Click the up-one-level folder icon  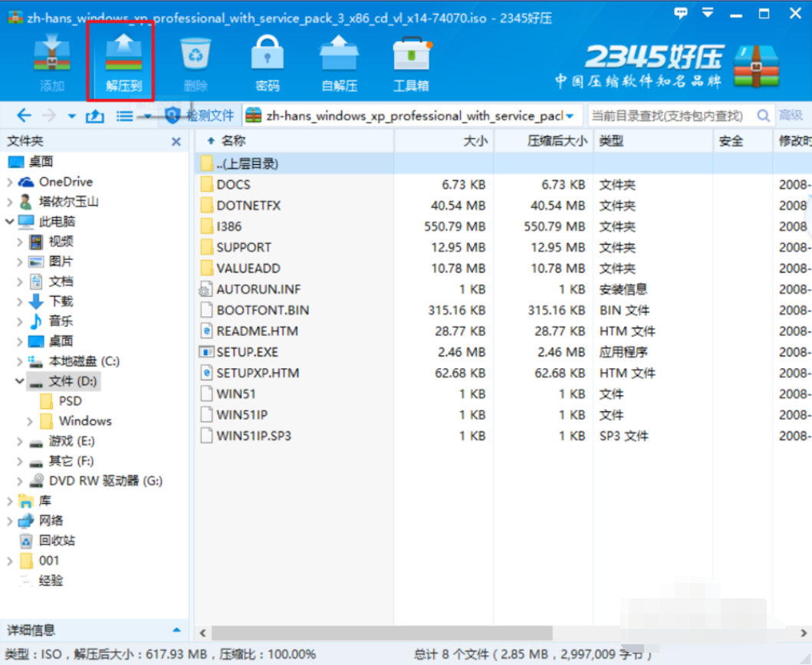coord(95,116)
